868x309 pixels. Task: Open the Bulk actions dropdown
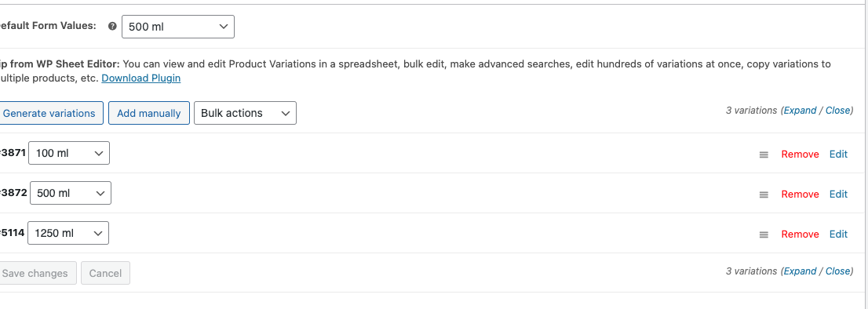click(x=245, y=113)
